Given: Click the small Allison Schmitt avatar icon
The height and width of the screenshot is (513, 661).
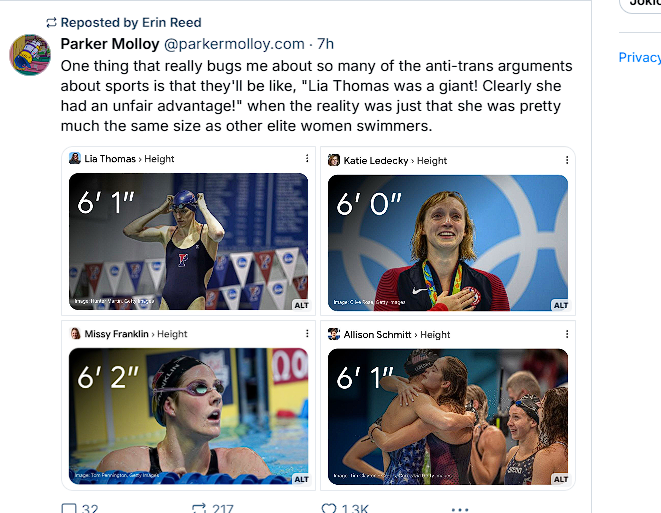Looking at the screenshot, I should pyautogui.click(x=335, y=334).
